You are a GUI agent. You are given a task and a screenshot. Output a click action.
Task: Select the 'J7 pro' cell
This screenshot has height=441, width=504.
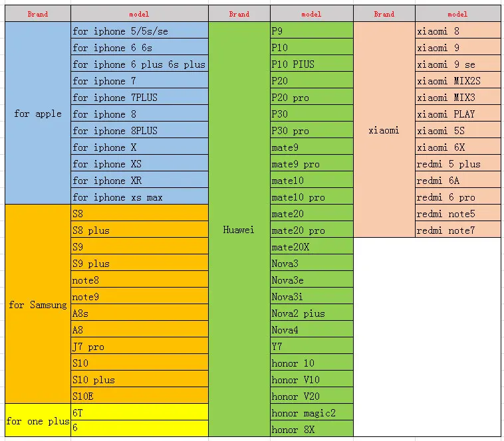[140, 345]
